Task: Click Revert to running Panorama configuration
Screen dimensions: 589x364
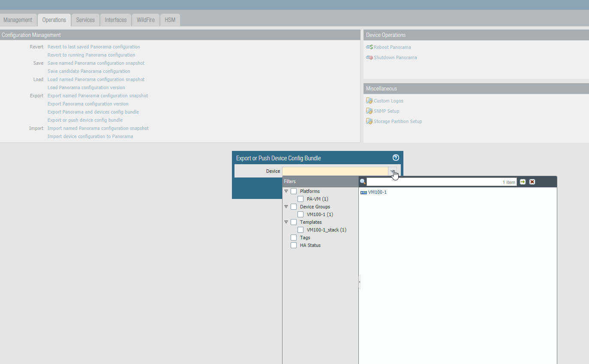Action: tap(91, 55)
